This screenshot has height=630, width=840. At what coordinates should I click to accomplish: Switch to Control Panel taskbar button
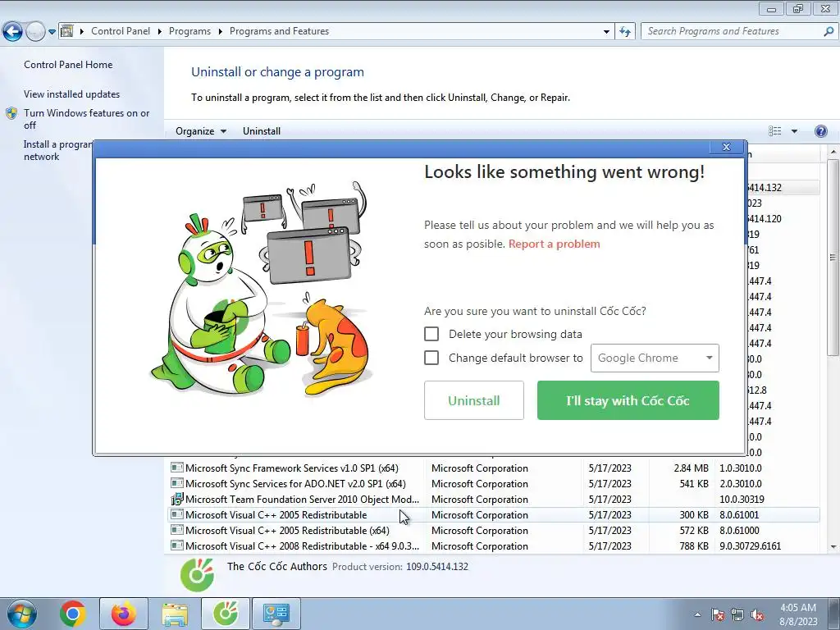point(276,614)
